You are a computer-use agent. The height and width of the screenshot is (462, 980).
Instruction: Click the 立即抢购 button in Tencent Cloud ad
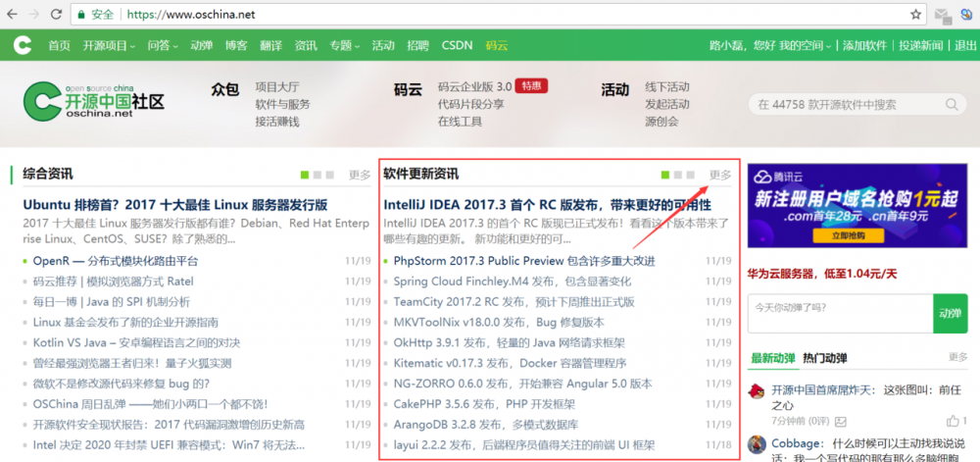[x=848, y=235]
